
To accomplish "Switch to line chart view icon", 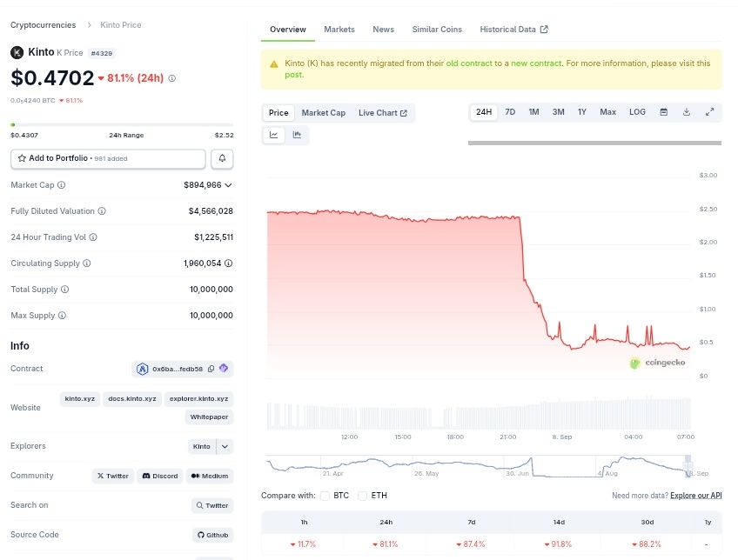I will click(x=273, y=135).
